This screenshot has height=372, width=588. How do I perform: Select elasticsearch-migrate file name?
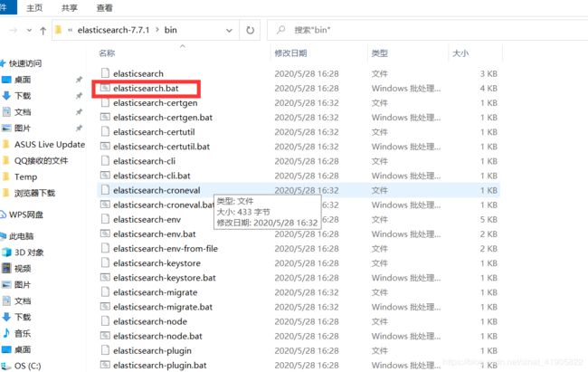[156, 292]
